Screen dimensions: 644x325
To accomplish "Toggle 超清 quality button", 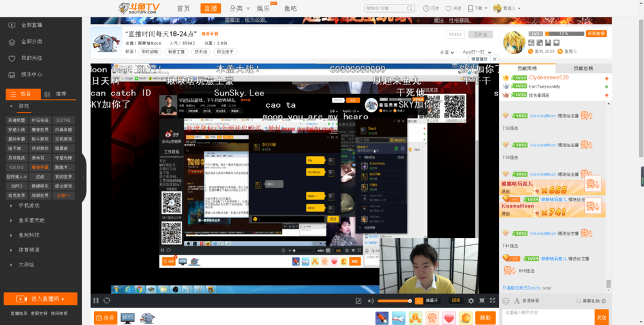I will (x=456, y=300).
